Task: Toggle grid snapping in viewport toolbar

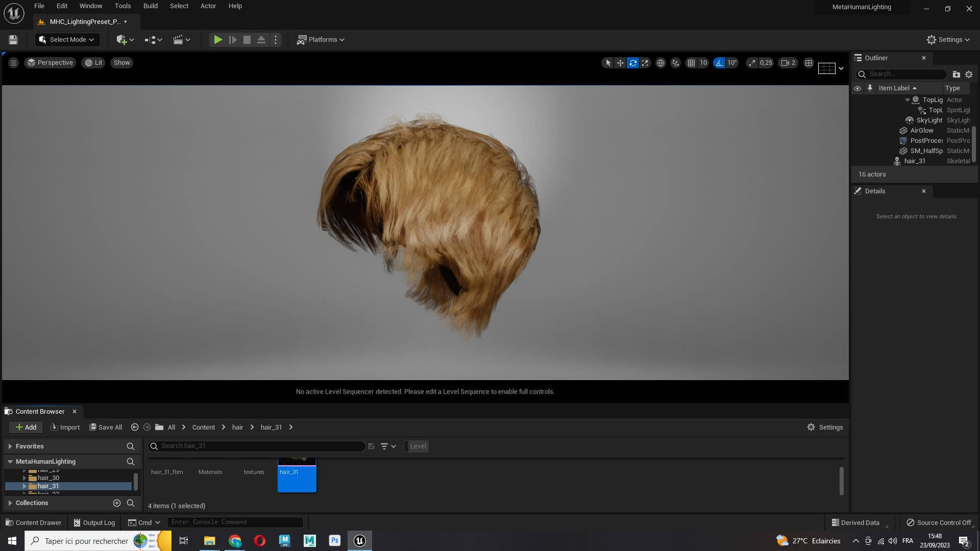Action: coord(691,63)
